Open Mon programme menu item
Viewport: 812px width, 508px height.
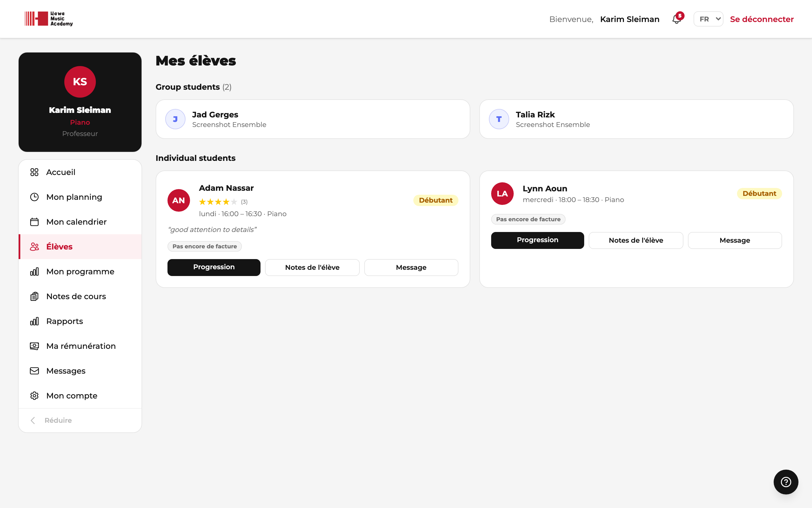pos(80,271)
